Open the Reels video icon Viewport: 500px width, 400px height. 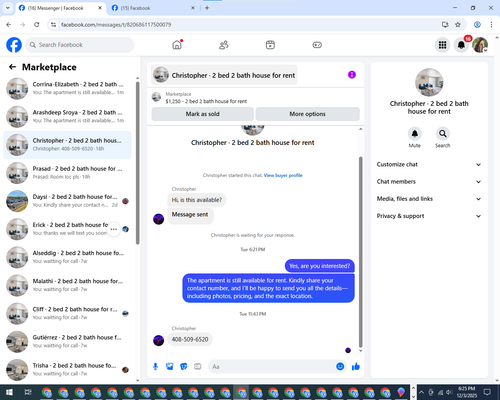click(x=270, y=45)
